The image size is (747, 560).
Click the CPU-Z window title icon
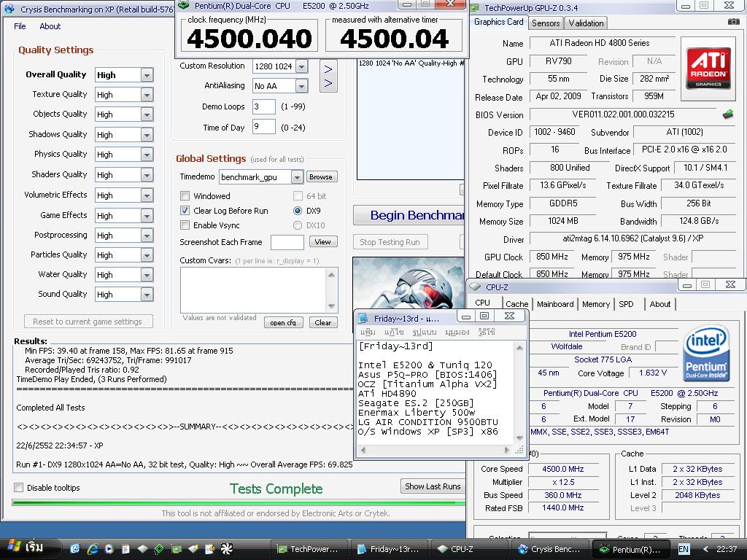pyautogui.click(x=475, y=287)
